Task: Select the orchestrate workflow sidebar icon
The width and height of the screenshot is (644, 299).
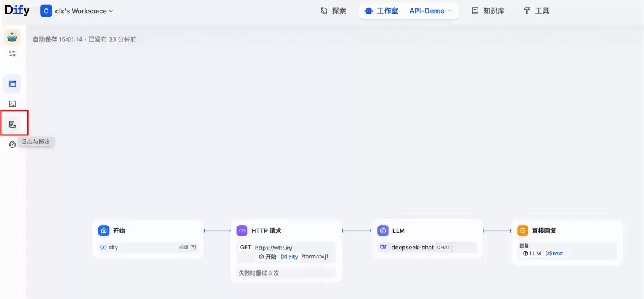Action: pos(13,84)
